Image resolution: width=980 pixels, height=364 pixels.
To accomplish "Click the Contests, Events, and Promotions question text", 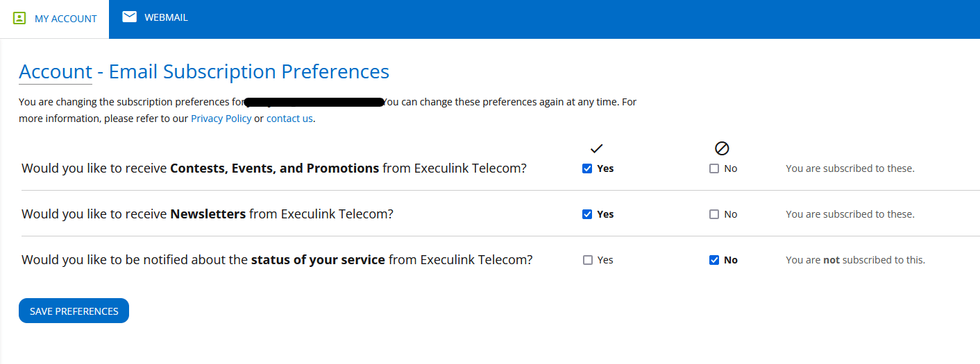I will [274, 168].
